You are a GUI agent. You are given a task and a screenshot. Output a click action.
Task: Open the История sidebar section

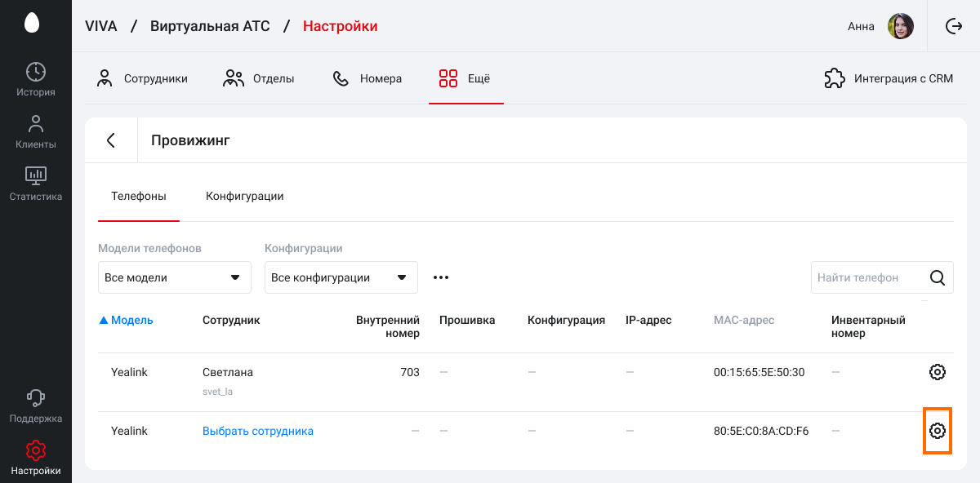pos(36,79)
